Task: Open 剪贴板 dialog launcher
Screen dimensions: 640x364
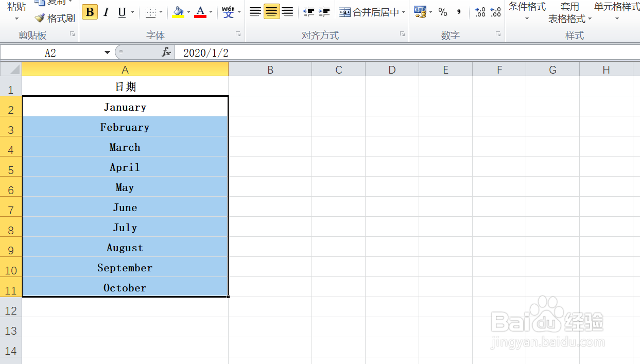Action: [73, 34]
